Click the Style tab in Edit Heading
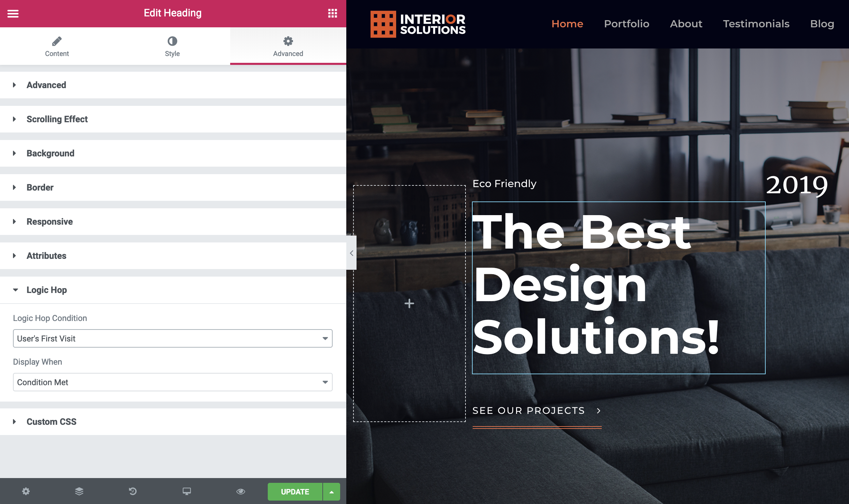Image resolution: width=849 pixels, height=504 pixels. click(172, 47)
